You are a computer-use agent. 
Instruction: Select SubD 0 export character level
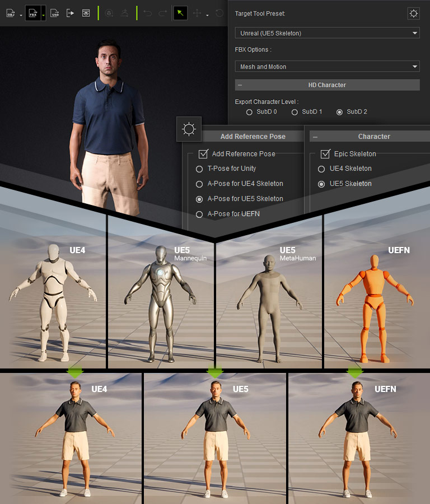pyautogui.click(x=250, y=112)
